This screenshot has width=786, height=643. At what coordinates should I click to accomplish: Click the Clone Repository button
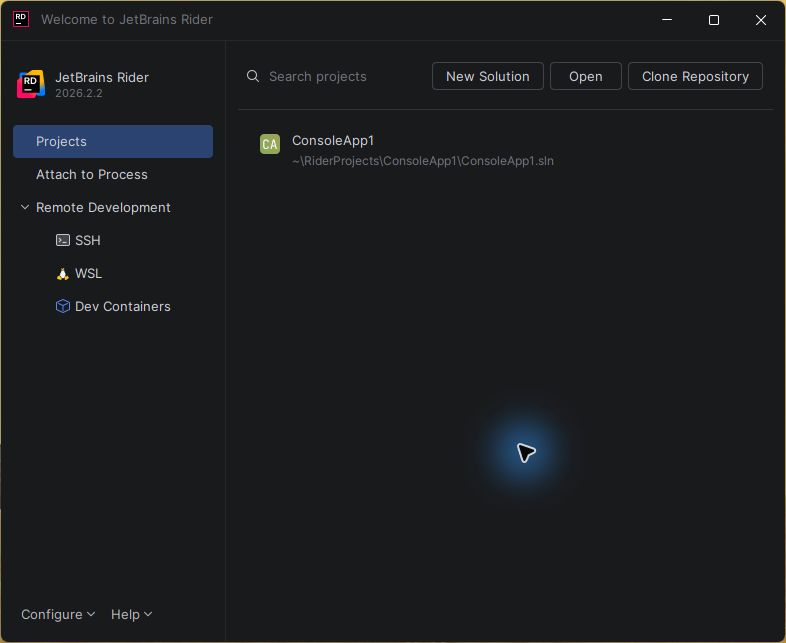[x=695, y=76]
